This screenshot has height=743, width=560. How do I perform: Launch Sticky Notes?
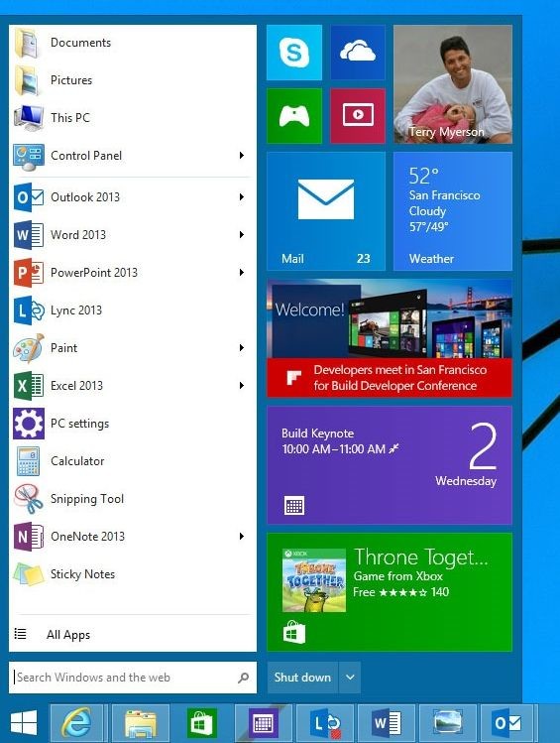[x=132, y=574]
